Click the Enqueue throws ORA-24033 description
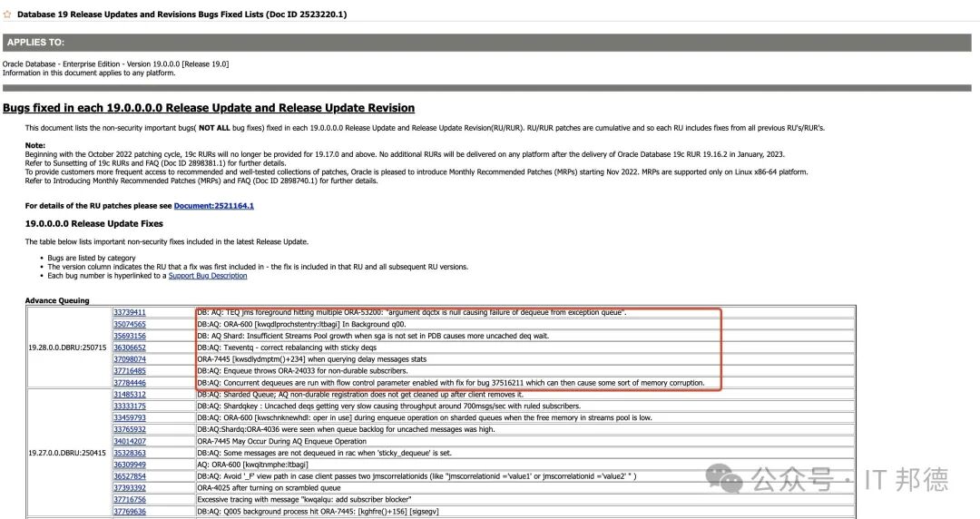Viewport: 980px width, 519px height. click(302, 371)
